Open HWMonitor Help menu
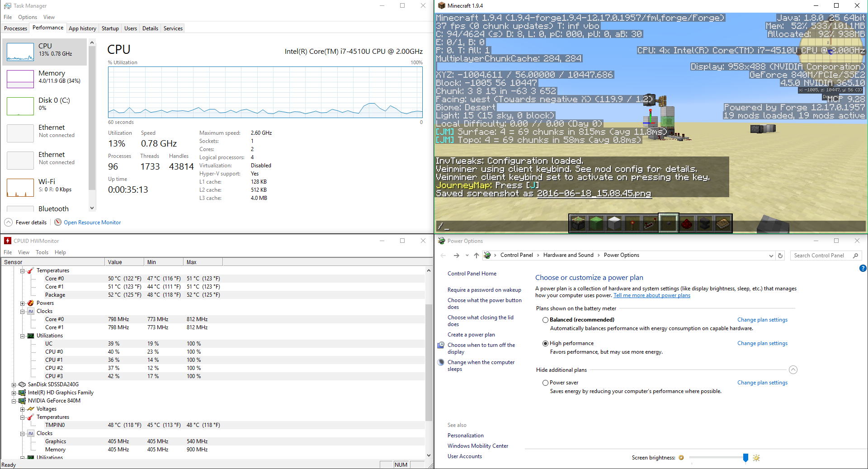Viewport: 868px width, 469px height. coord(60,252)
